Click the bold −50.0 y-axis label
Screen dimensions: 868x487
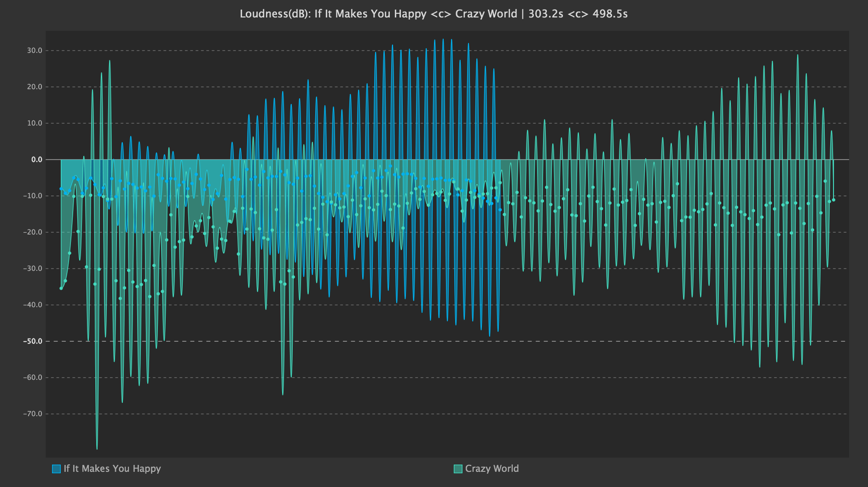coord(33,341)
